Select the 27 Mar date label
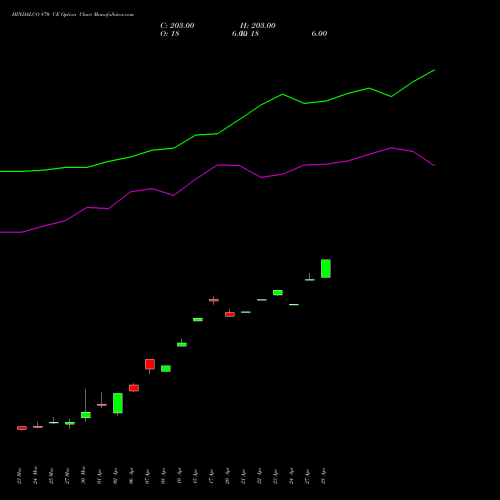This screenshot has height=500, width=500. 68,476
